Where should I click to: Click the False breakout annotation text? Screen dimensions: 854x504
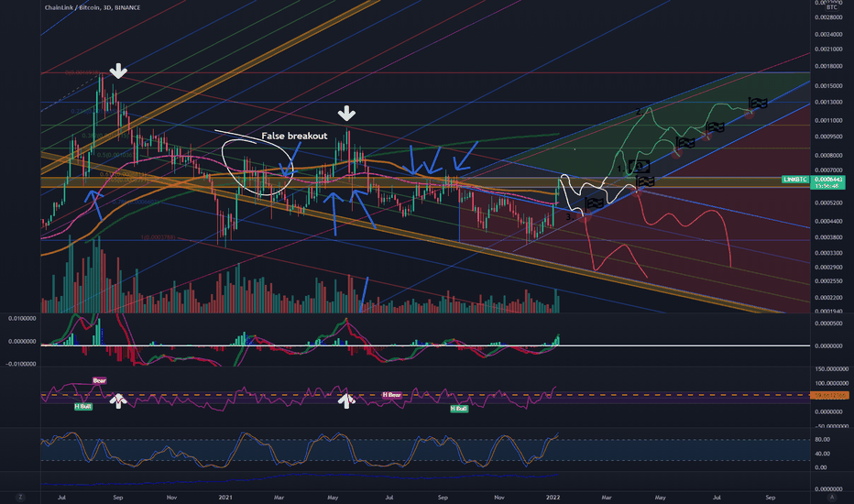point(294,136)
